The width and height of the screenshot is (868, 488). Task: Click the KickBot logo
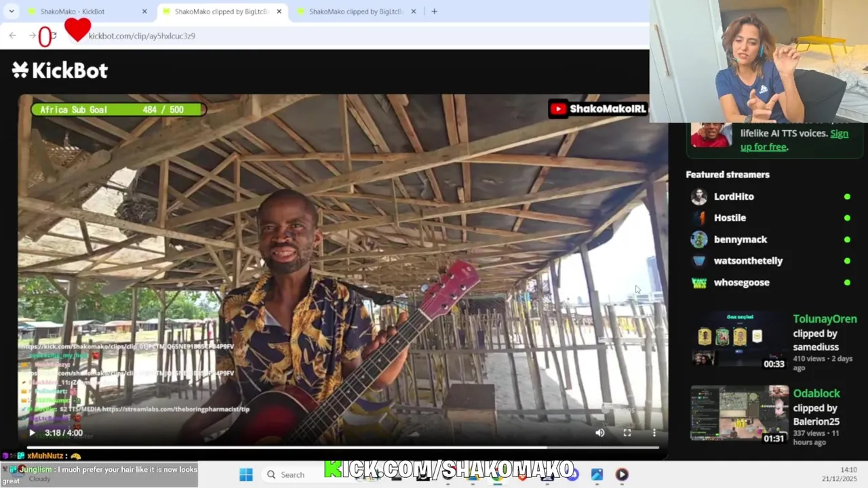pyautogui.click(x=60, y=70)
